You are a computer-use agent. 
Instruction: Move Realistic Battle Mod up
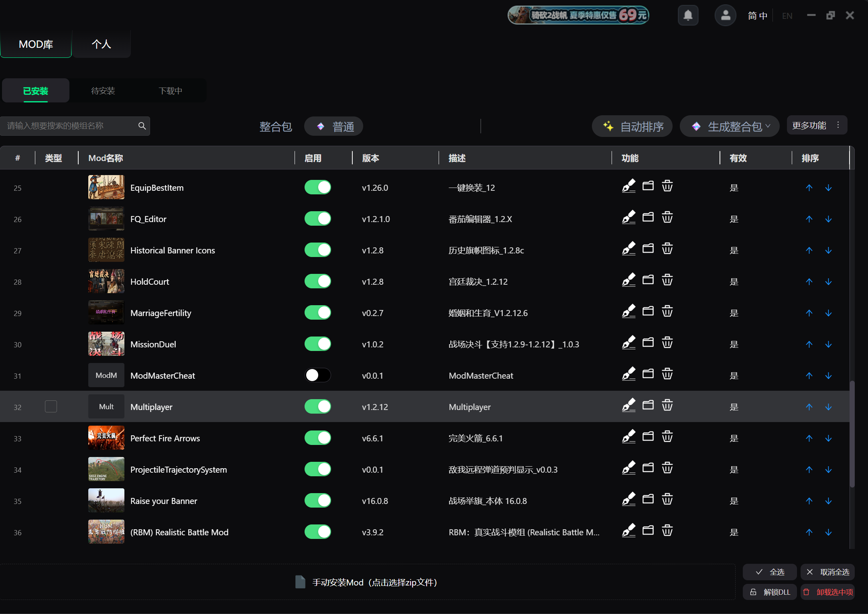(x=809, y=532)
